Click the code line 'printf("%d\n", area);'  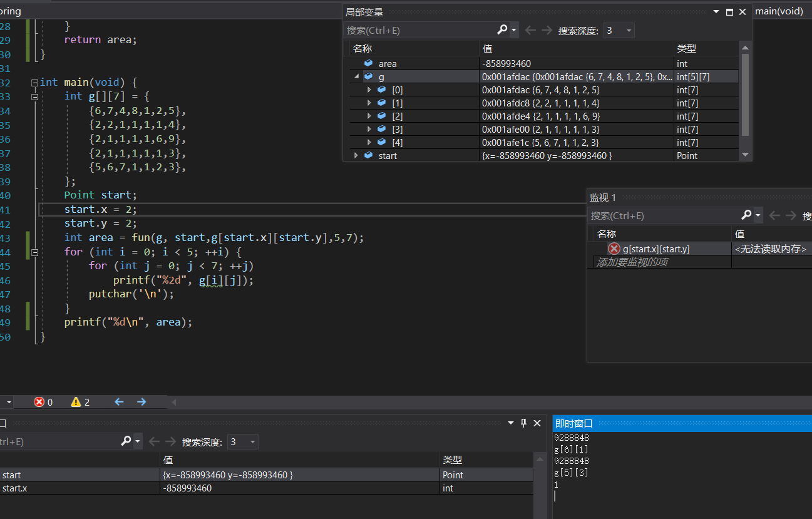point(128,322)
